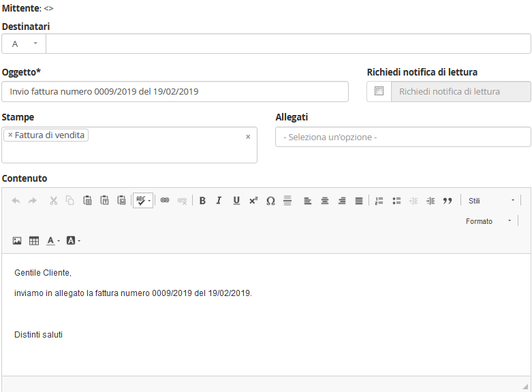Viewport: 532px width, 392px height.
Task: Open the text color picker
Action: point(53,241)
